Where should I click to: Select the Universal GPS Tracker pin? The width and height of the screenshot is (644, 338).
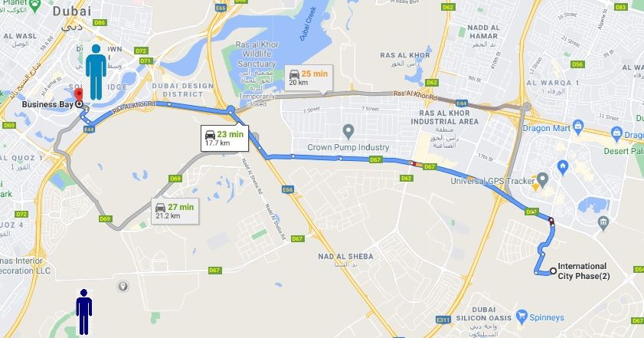(x=543, y=179)
